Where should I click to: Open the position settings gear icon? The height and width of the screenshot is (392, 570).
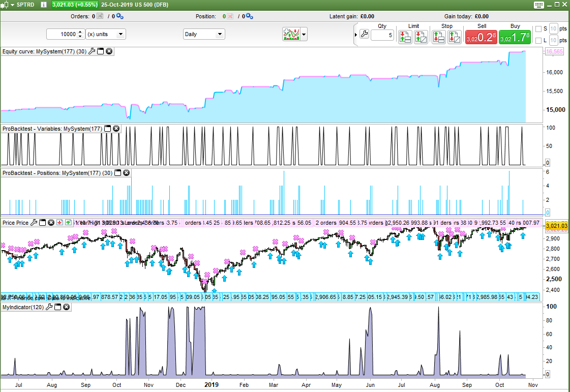pyautogui.click(x=249, y=16)
